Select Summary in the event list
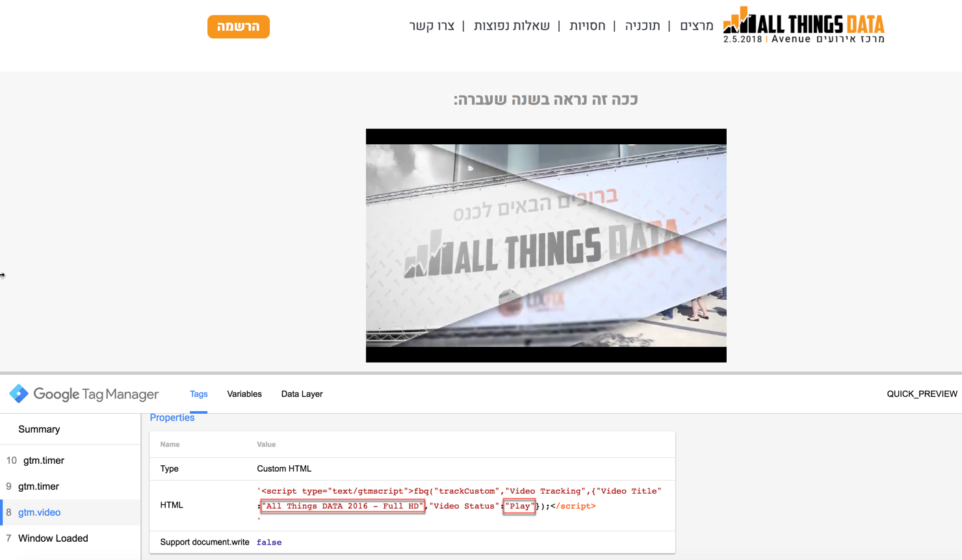Image resolution: width=962 pixels, height=560 pixels. click(x=70, y=429)
